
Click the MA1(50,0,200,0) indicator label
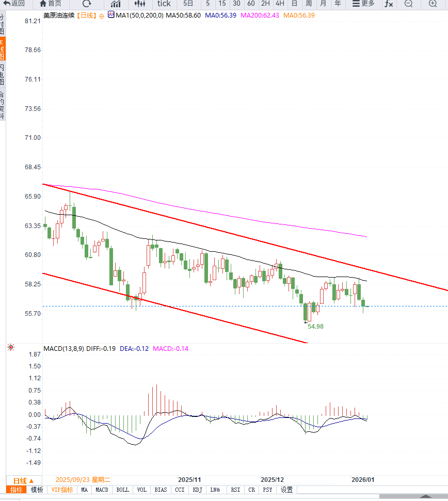(x=139, y=15)
